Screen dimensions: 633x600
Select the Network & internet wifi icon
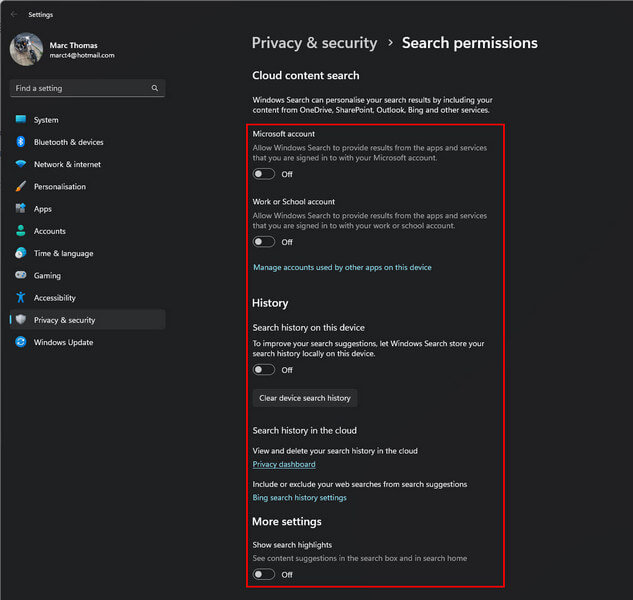pos(21,164)
